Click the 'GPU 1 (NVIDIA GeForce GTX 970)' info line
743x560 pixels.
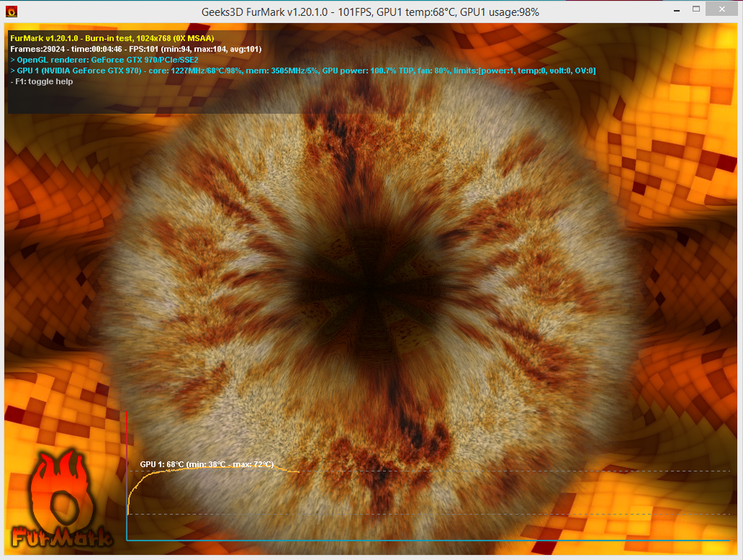coord(303,71)
